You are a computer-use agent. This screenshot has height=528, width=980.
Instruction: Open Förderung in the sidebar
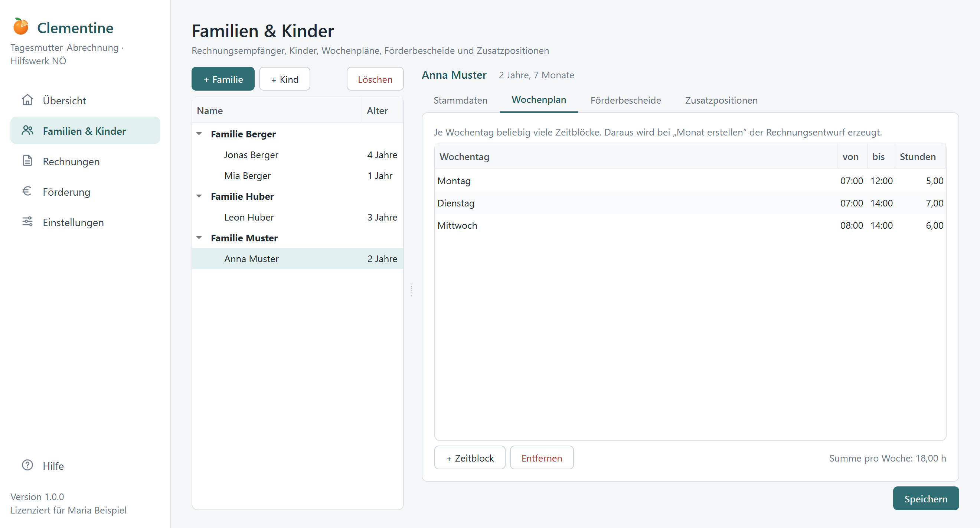tap(85, 192)
